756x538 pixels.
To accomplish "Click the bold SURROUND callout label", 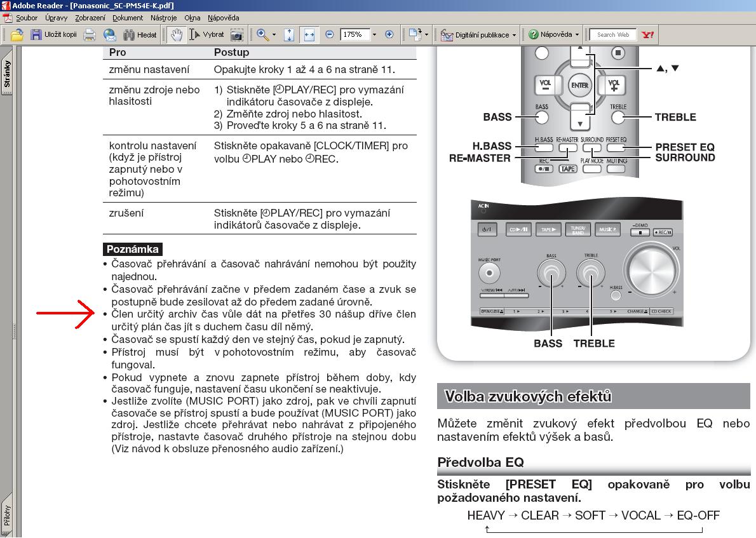I will 685,158.
